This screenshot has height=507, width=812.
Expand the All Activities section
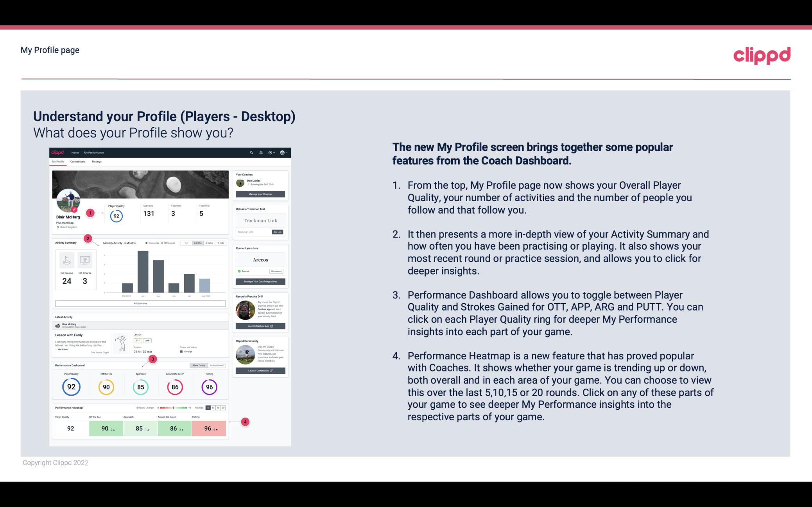point(140,304)
